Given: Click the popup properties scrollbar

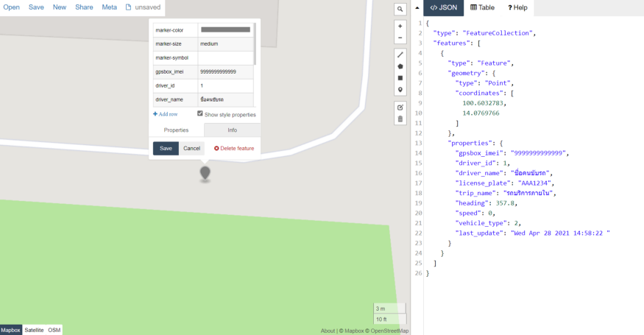Looking at the screenshot, I should pos(255,44).
